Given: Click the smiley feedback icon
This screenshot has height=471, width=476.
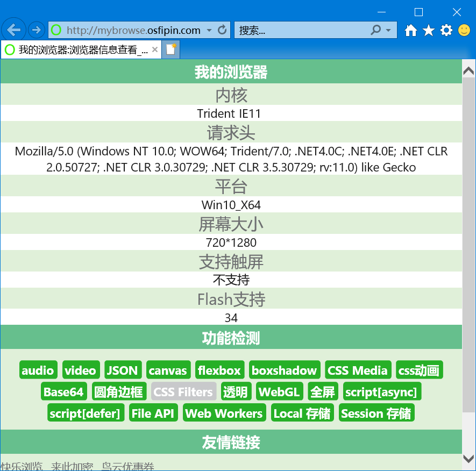Looking at the screenshot, I should click(x=464, y=31).
